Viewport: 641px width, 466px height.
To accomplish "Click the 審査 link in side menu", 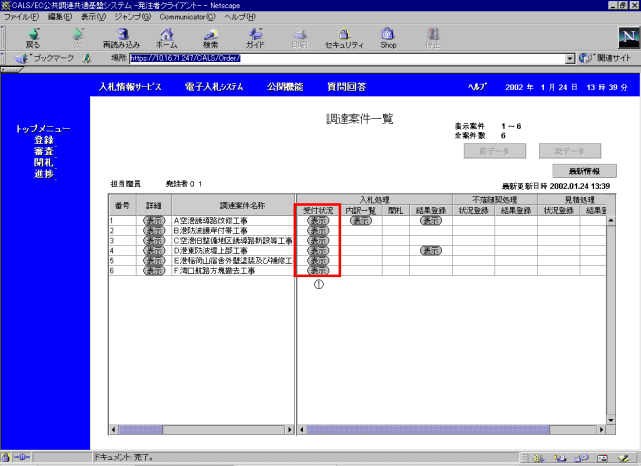I will pos(44,151).
